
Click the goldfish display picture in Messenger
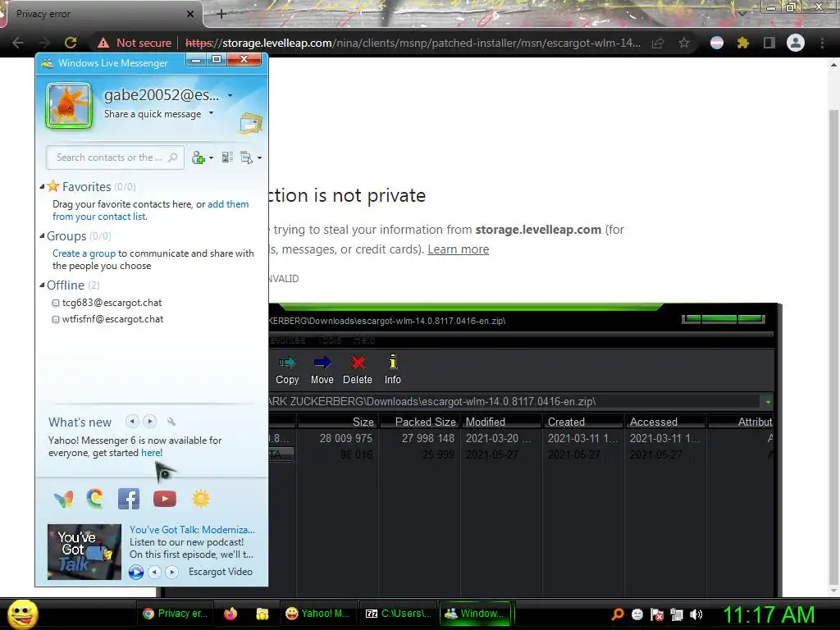click(69, 105)
